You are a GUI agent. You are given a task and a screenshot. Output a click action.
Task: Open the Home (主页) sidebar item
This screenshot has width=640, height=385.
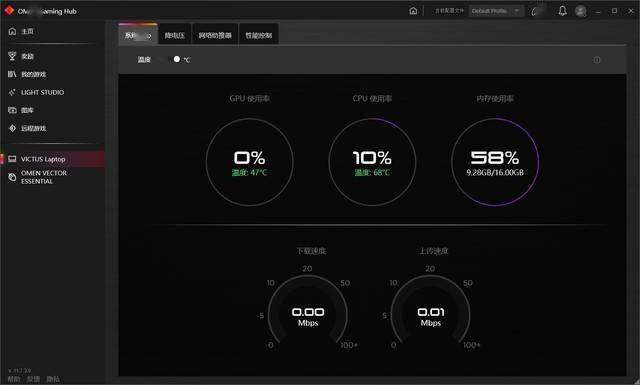[x=21, y=31]
